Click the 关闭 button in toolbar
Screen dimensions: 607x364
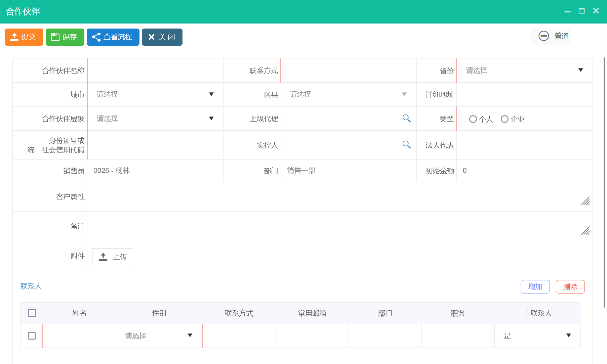coord(162,37)
